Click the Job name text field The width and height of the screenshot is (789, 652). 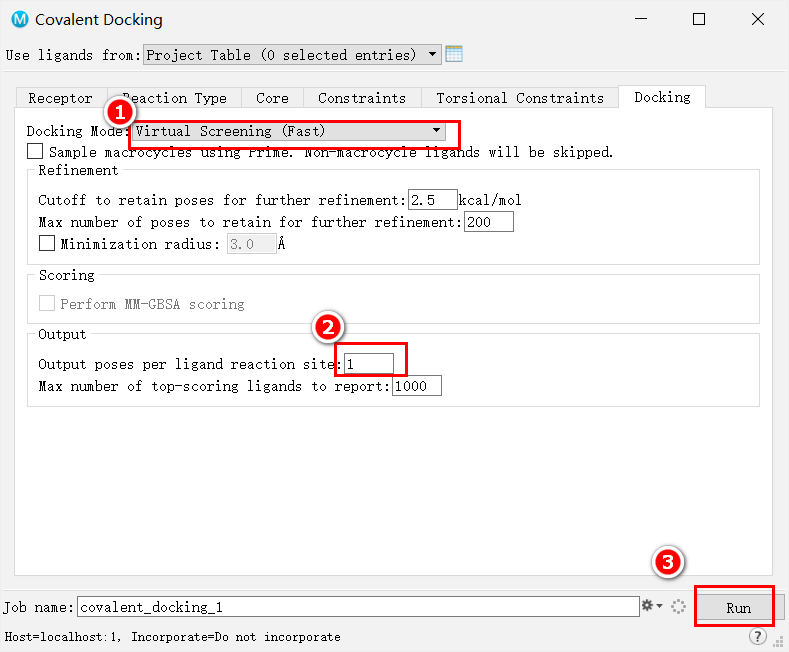point(358,607)
